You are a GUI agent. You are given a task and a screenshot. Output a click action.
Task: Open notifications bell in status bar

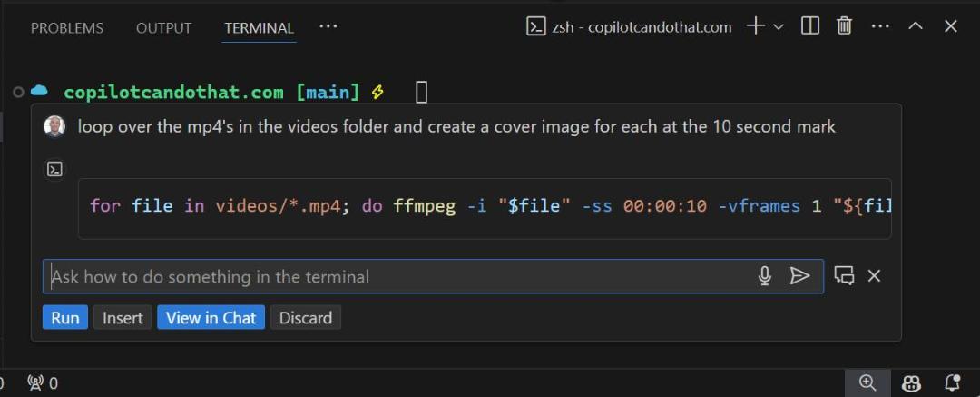pos(952,382)
